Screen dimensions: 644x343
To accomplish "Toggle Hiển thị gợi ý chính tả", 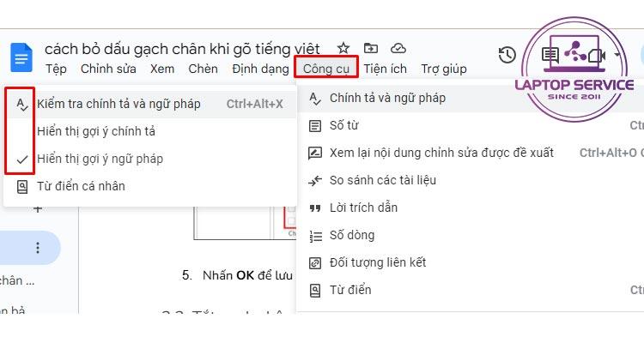I will click(96, 131).
